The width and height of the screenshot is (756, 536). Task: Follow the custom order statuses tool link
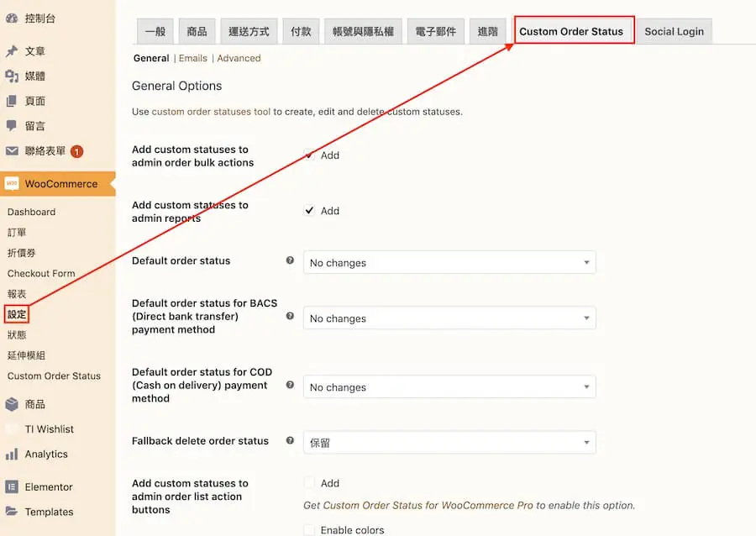point(211,112)
